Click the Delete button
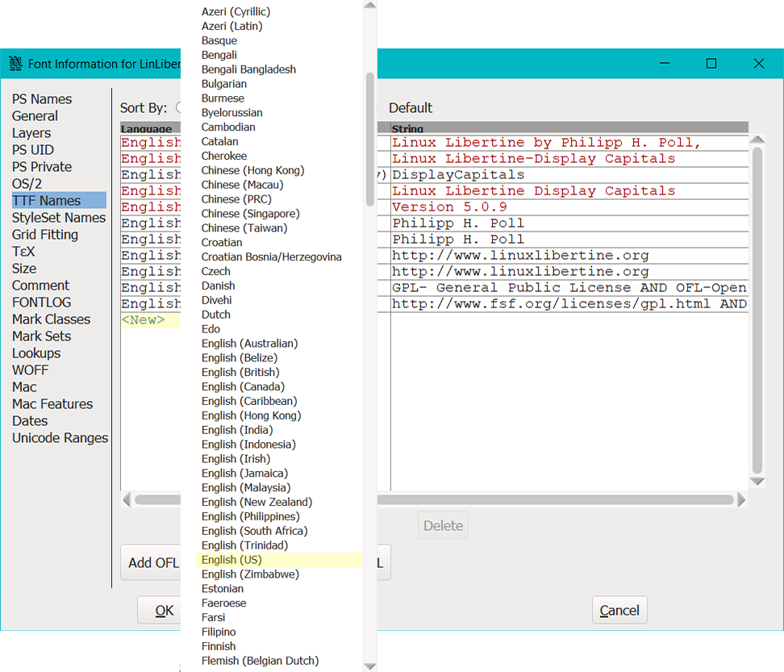 [x=443, y=525]
